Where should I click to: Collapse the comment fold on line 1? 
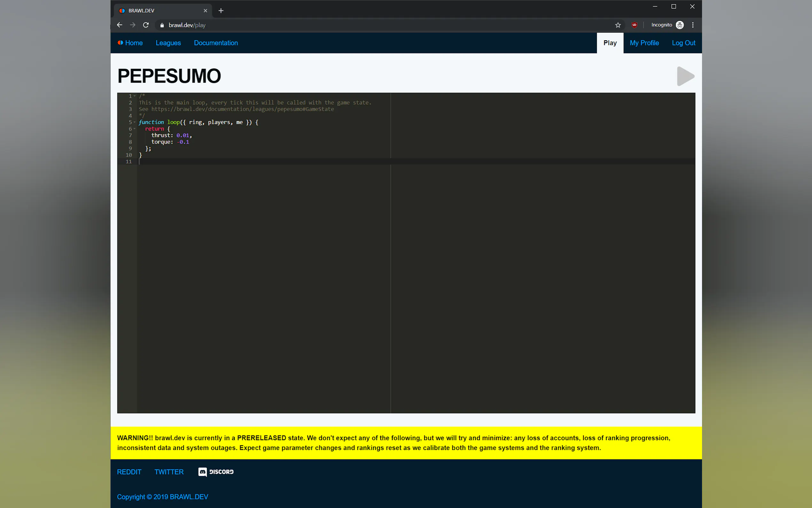click(135, 96)
